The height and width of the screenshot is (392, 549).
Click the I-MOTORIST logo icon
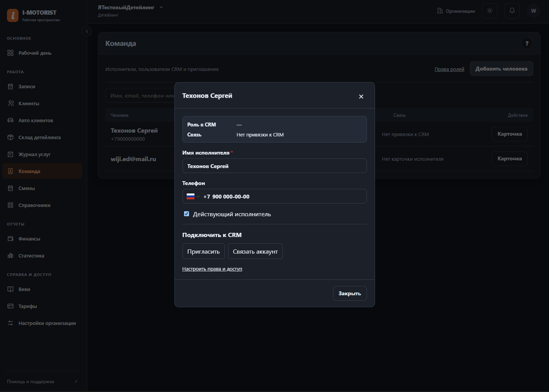[13, 15]
